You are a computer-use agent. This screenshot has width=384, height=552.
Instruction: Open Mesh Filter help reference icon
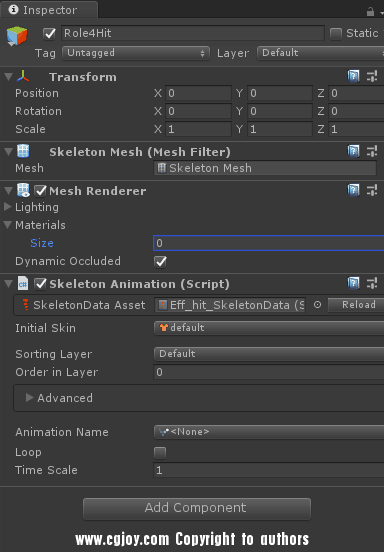(354, 151)
